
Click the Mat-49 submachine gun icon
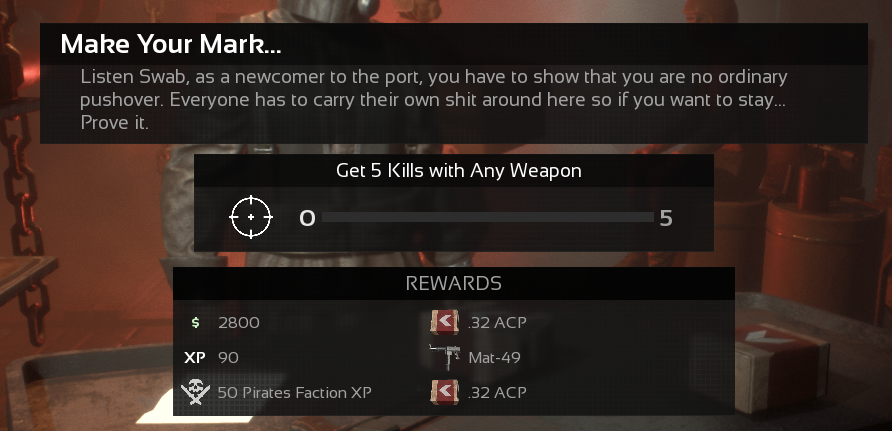[444, 357]
